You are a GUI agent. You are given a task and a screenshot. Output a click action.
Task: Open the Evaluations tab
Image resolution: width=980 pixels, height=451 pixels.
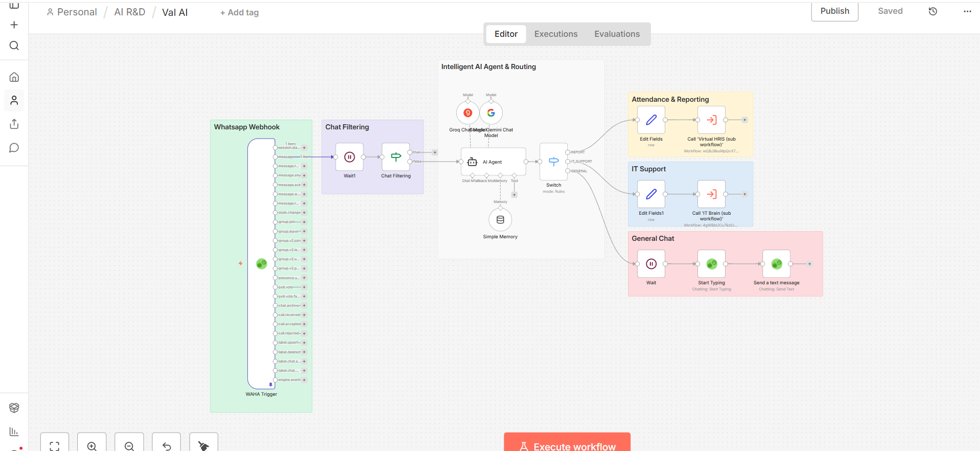(x=617, y=34)
